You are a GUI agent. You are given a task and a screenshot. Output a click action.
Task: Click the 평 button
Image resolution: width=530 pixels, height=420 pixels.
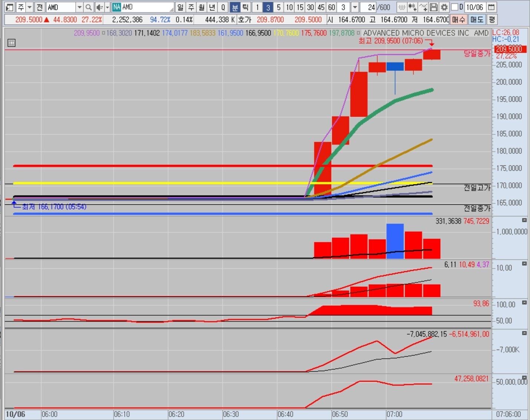pos(492,20)
